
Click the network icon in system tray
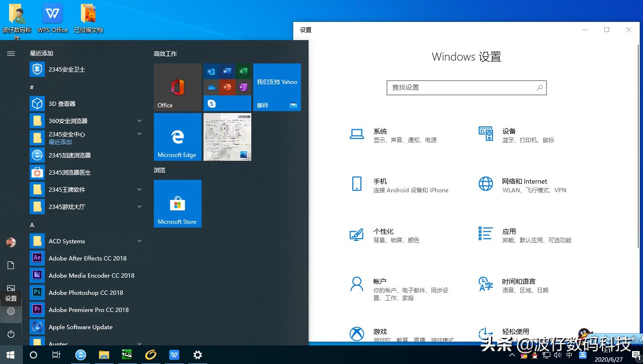pyautogui.click(x=547, y=355)
